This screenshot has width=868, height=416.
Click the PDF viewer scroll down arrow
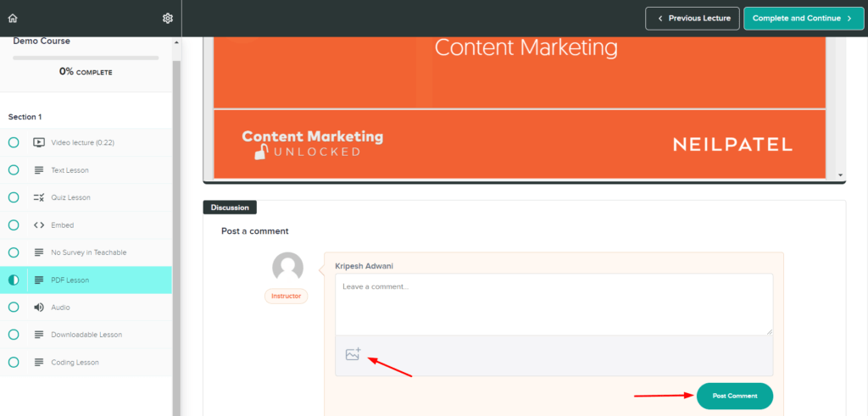pos(840,175)
